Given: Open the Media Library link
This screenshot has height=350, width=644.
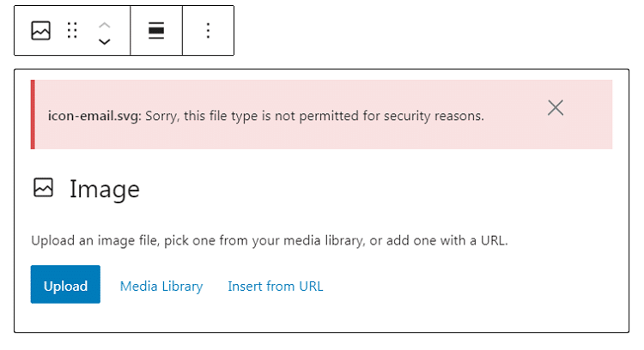Looking at the screenshot, I should pos(161,286).
